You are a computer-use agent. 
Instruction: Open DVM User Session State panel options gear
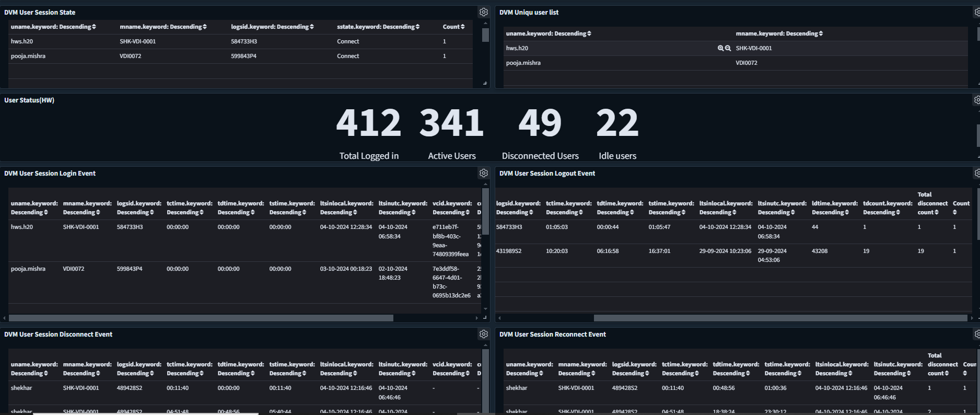click(x=483, y=12)
